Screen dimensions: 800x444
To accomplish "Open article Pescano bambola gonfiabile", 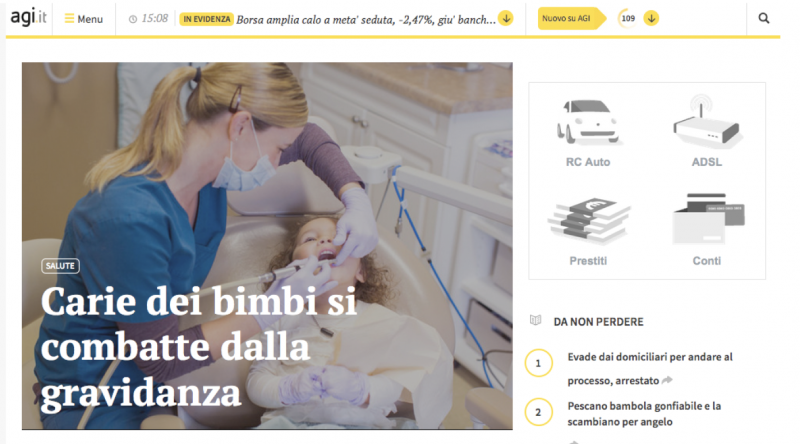I will [644, 414].
